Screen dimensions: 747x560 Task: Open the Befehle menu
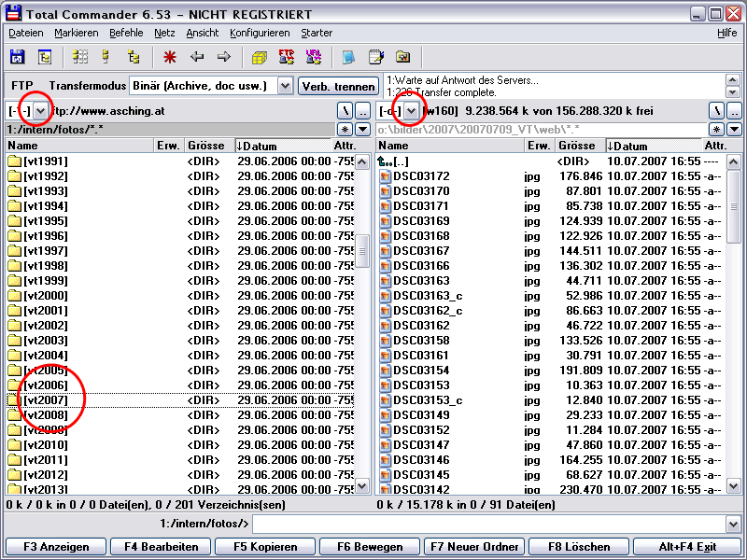126,33
